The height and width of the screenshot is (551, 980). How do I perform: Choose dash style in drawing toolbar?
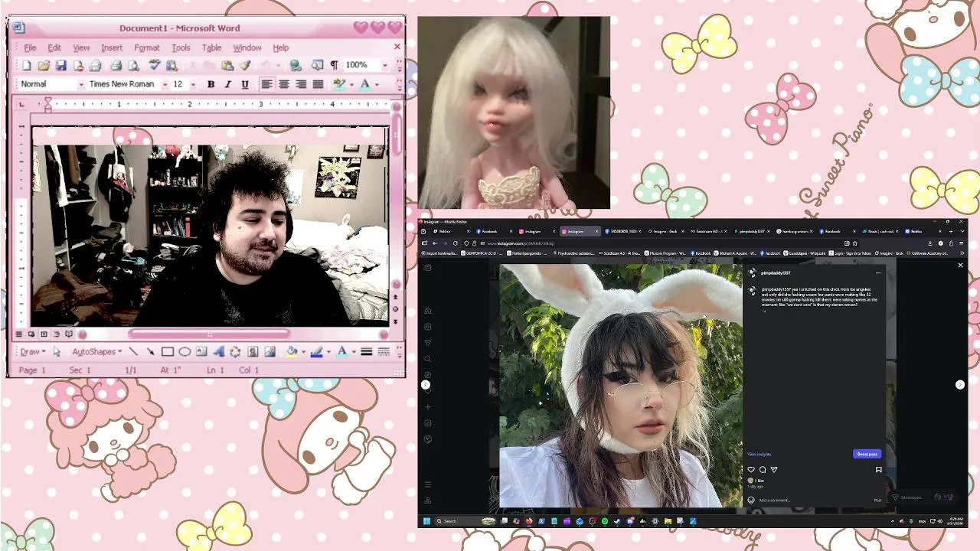tap(384, 352)
